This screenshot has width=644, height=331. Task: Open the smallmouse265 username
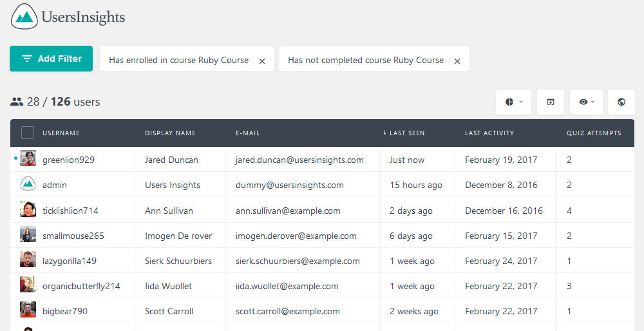(73, 236)
